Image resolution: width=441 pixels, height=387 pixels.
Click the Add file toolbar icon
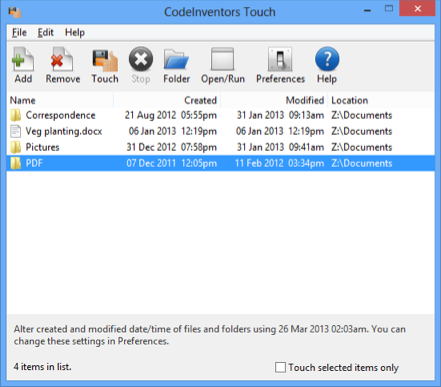[x=23, y=59]
